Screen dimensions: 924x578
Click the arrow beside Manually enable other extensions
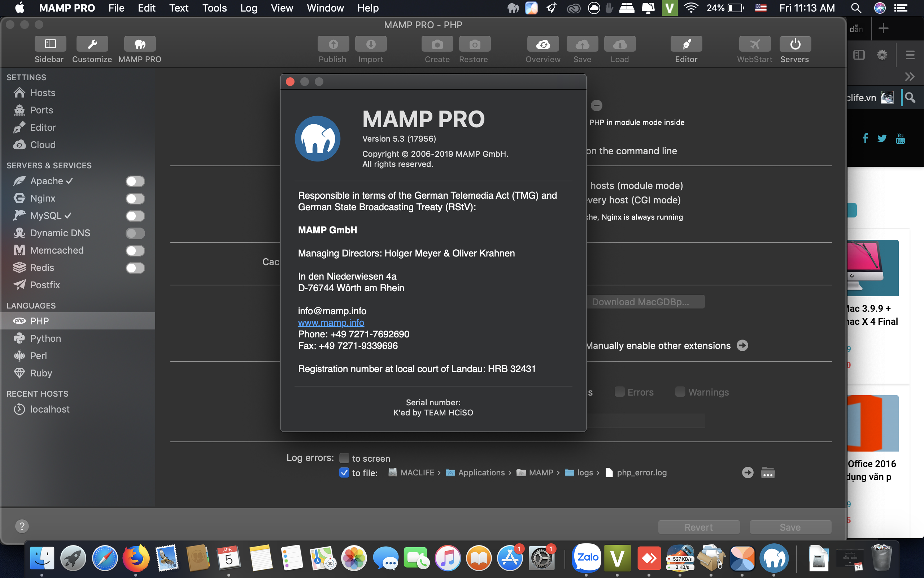tap(742, 346)
